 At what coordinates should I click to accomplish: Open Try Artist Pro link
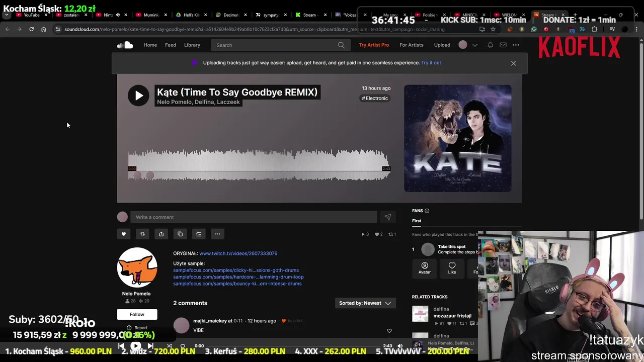pyautogui.click(x=374, y=45)
